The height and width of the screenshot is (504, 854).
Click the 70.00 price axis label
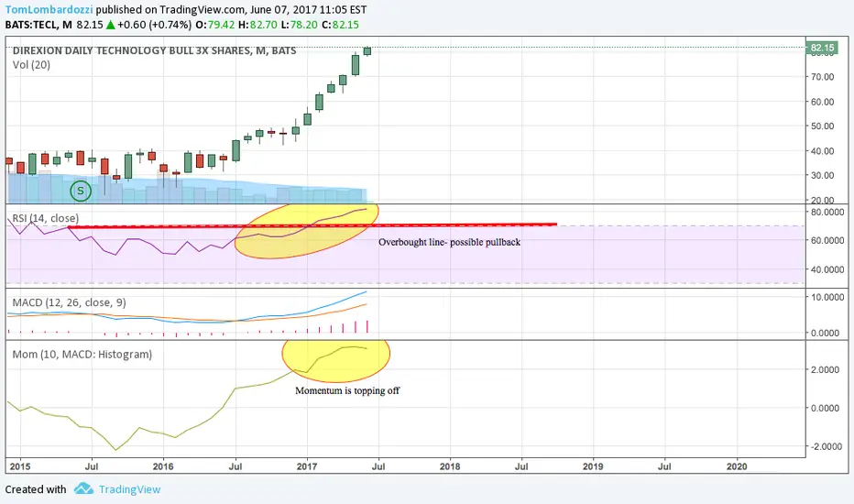(x=823, y=77)
